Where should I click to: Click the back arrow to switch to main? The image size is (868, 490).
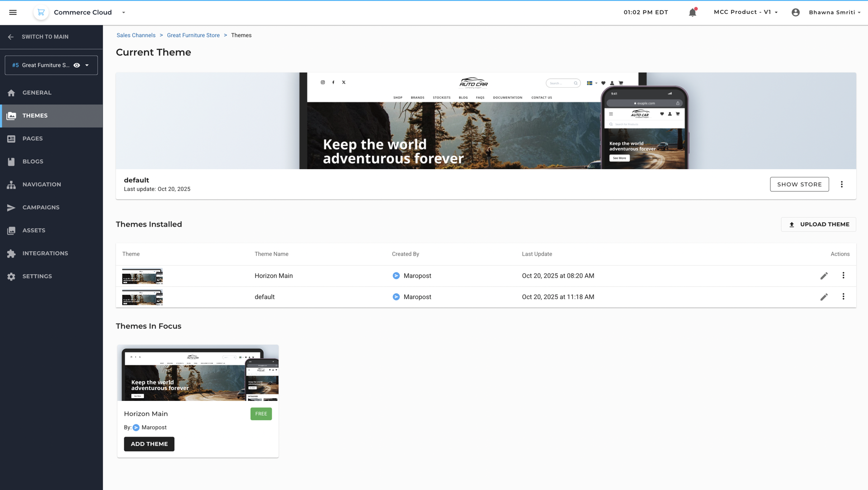pyautogui.click(x=11, y=37)
